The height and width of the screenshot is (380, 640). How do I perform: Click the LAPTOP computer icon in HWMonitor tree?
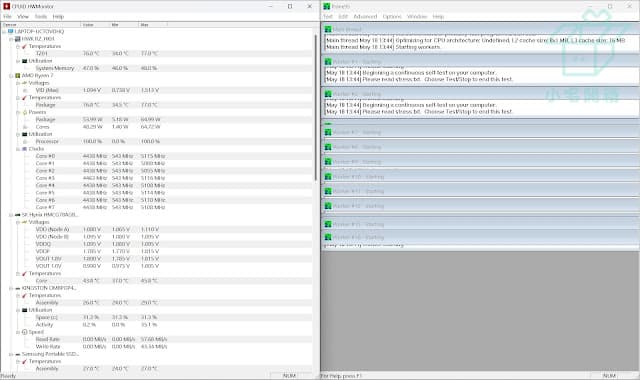point(11,31)
